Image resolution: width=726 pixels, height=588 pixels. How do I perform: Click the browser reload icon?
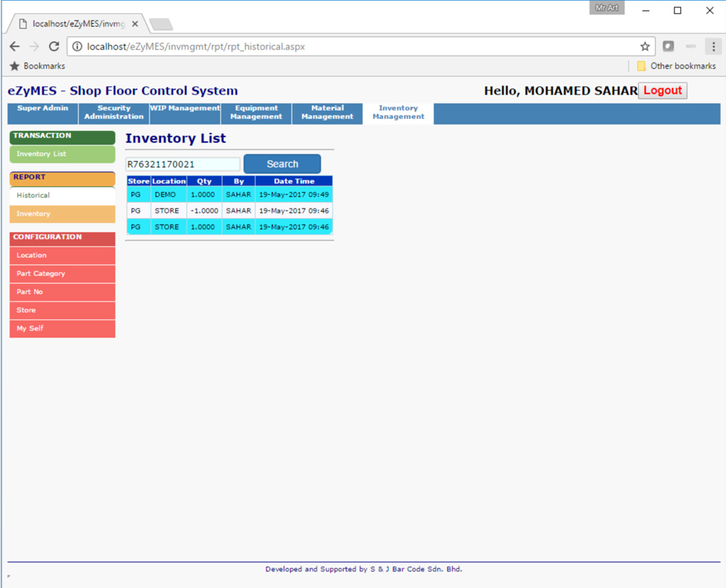coord(54,46)
